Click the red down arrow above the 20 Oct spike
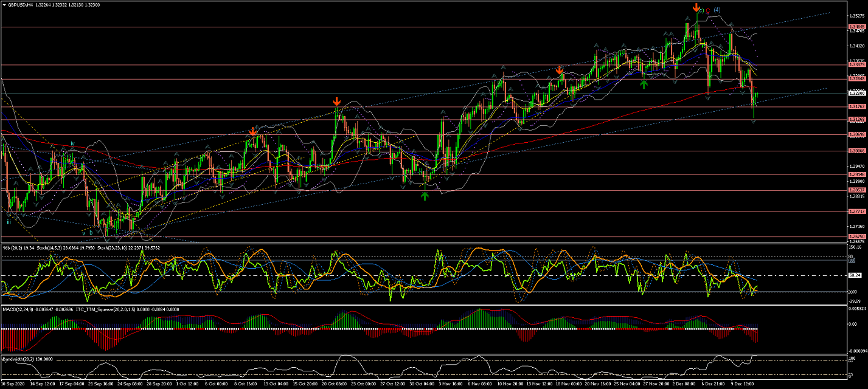 point(336,102)
